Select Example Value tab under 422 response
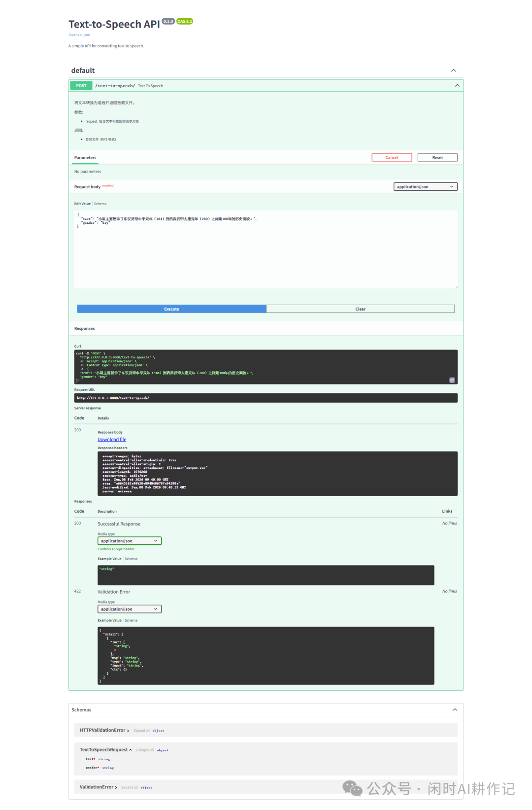 click(109, 621)
